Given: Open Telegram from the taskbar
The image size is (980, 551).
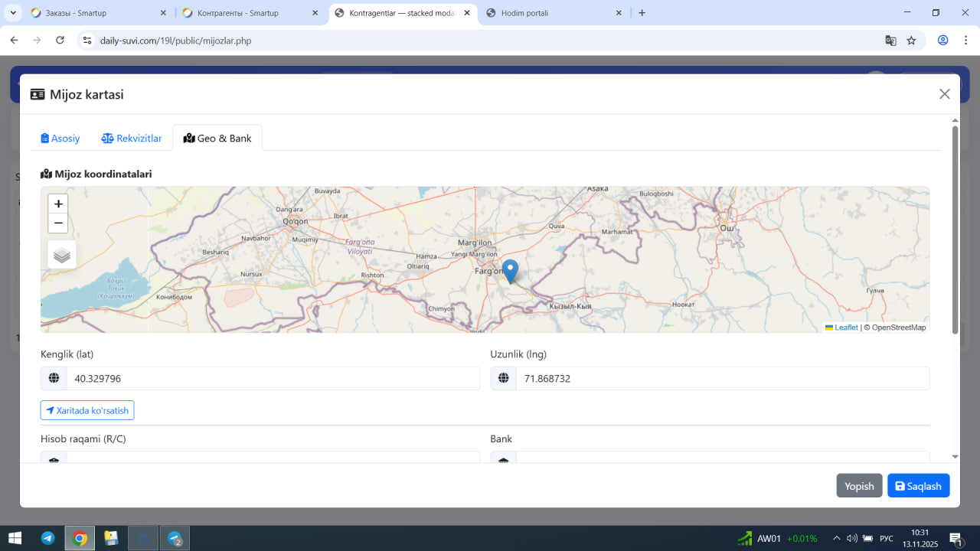Looking at the screenshot, I should pos(47,538).
